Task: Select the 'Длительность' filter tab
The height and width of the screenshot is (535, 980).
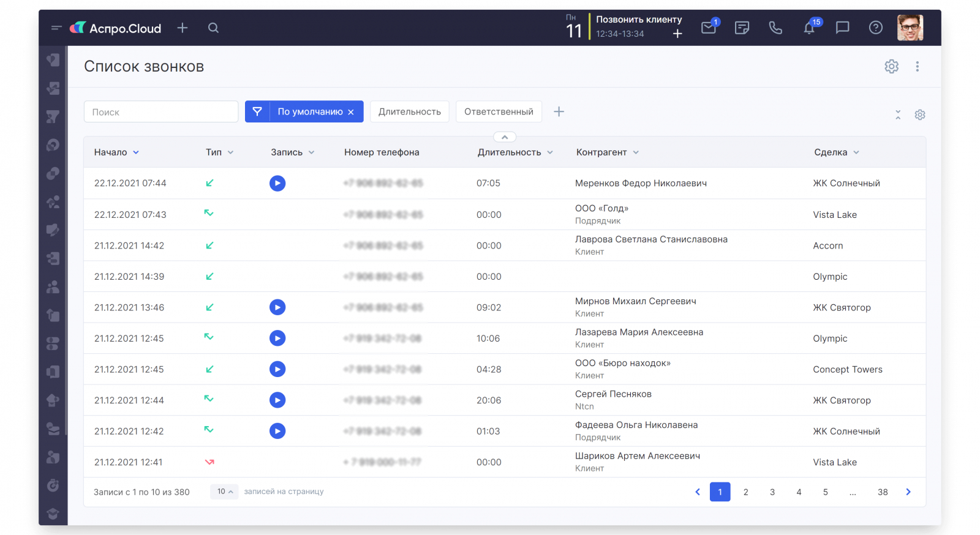Action: 409,111
